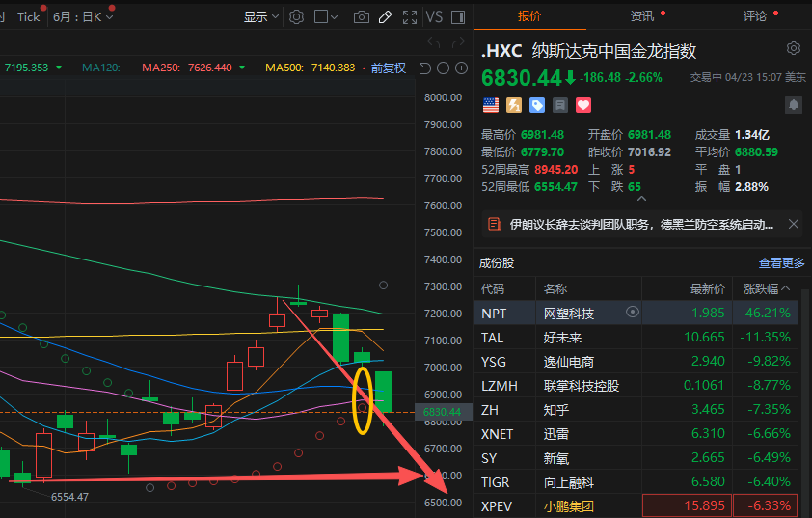Sort by 涨跌幅 column header
This screenshot has height=518, width=812.
pyautogui.click(x=767, y=289)
